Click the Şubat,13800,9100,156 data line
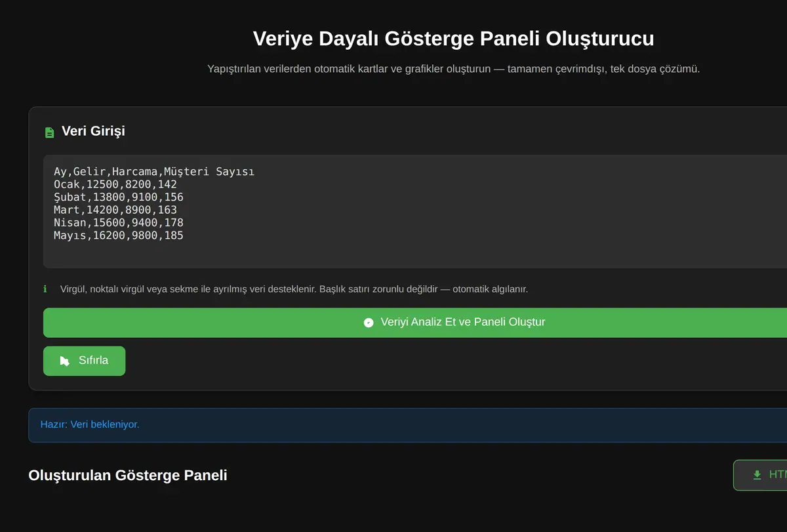Viewport: 787px width, 532px height. pyautogui.click(x=119, y=197)
